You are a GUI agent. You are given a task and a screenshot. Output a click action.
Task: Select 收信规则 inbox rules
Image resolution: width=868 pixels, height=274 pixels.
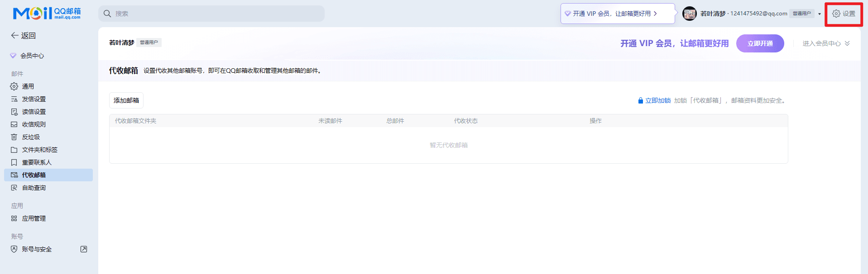[x=34, y=124]
